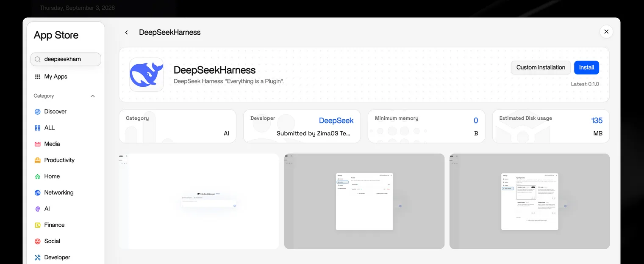Click the Social smiley icon
The image size is (644, 264).
[x=38, y=241]
